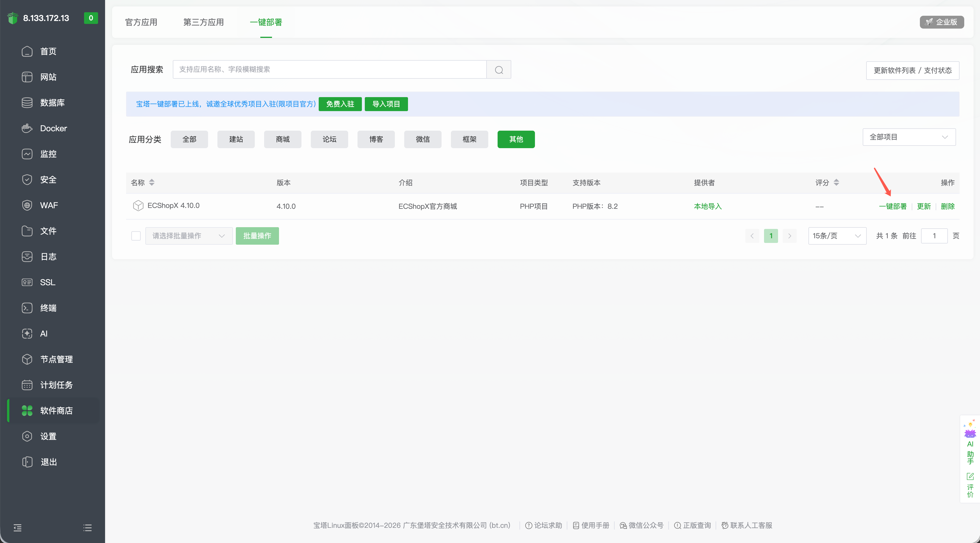Open the 15条/页 page size dropdown
The image size is (980, 543).
(x=837, y=236)
